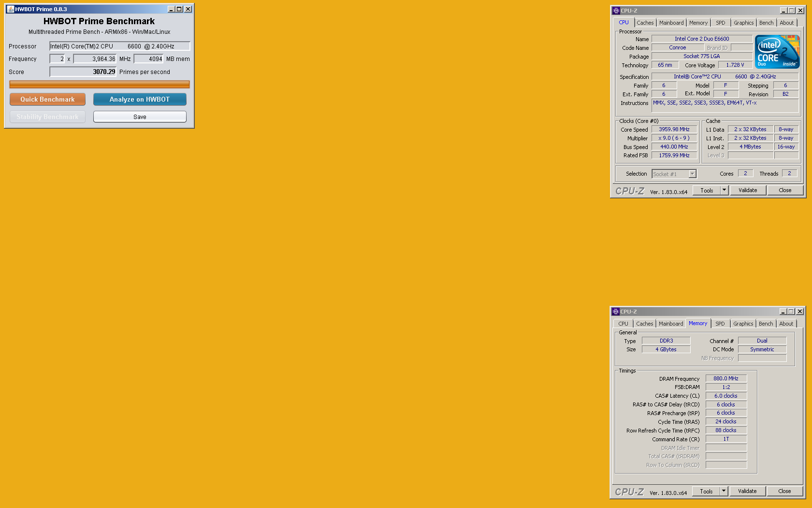
Task: Expand Tools dropdown arrow in top CPU-Z window
Action: (724, 190)
